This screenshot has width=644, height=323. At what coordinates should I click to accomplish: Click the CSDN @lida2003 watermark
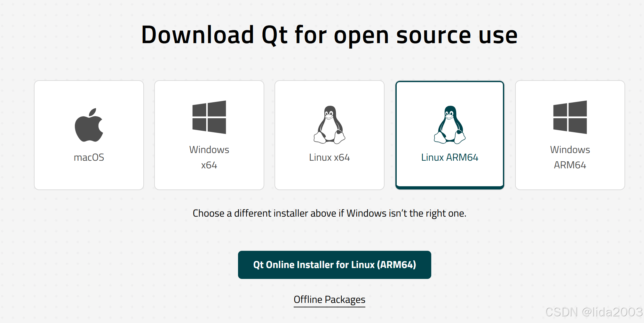pos(594,312)
